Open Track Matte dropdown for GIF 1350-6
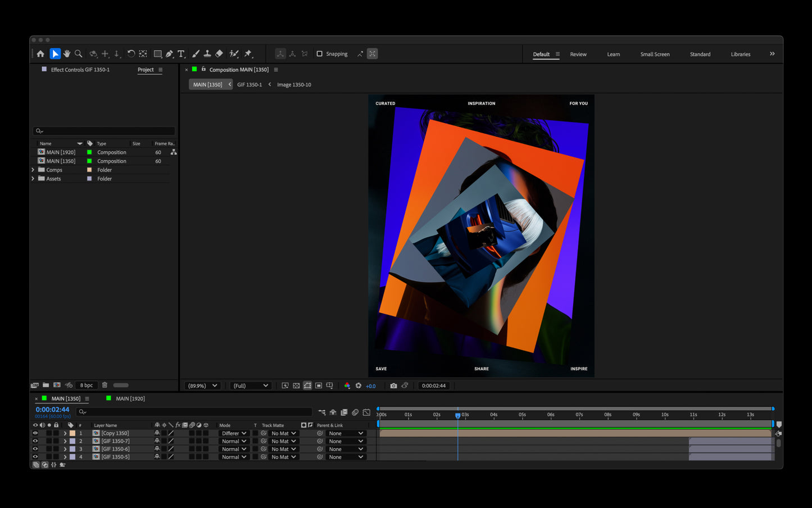 [x=283, y=449]
